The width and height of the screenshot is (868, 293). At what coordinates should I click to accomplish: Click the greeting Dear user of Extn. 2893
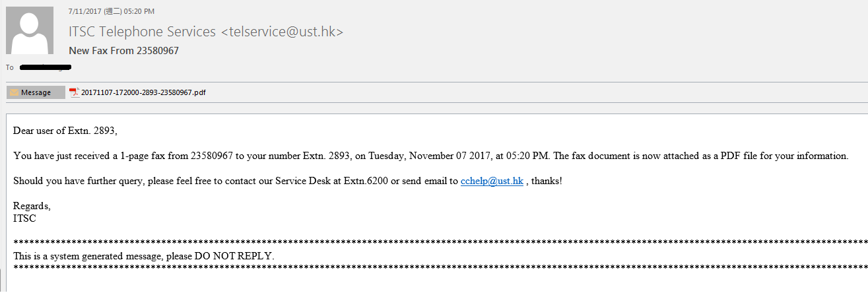[x=65, y=131]
